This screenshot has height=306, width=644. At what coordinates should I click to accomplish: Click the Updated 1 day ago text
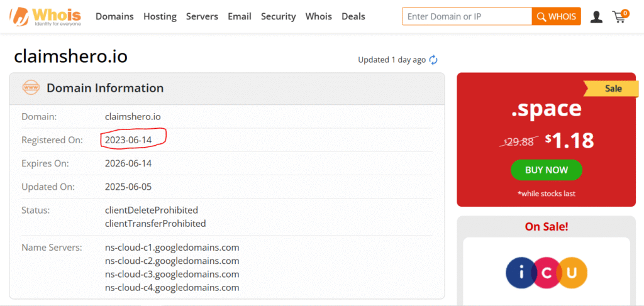(x=392, y=60)
